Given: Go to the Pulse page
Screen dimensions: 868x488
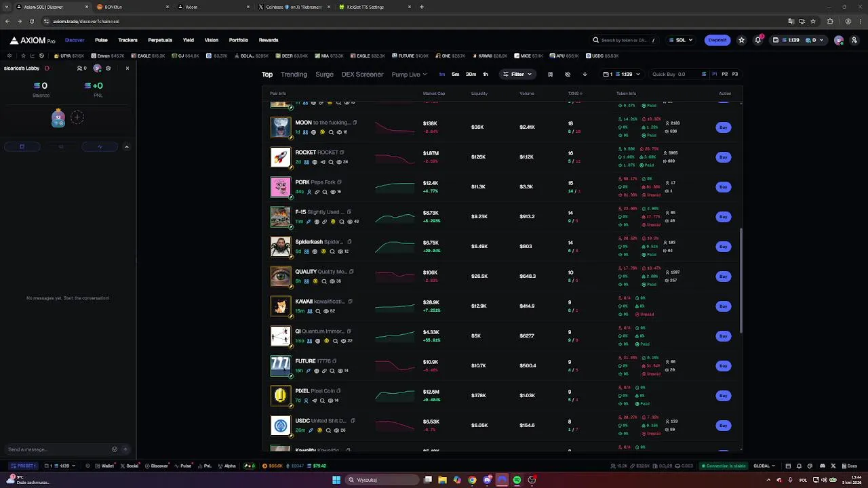Looking at the screenshot, I should (101, 40).
